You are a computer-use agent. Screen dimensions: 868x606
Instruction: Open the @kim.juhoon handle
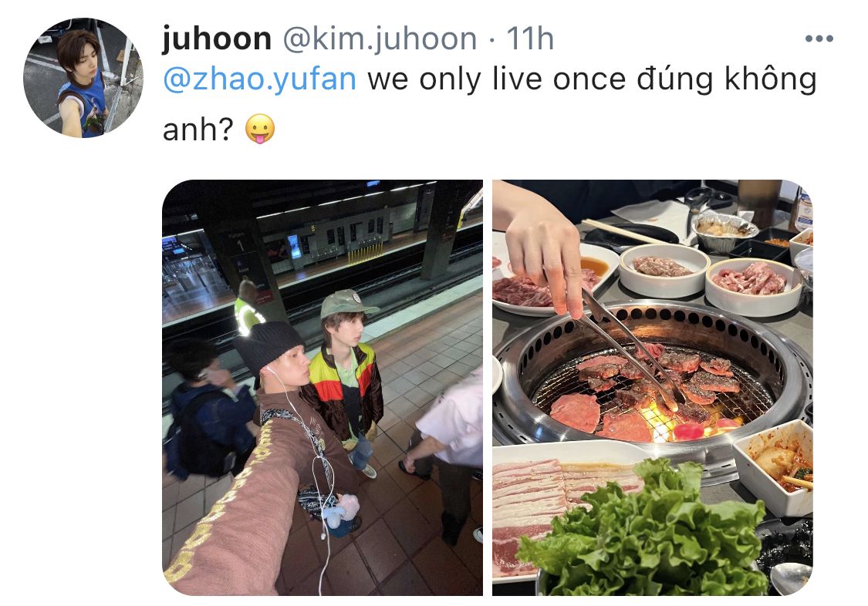pyautogui.click(x=380, y=39)
